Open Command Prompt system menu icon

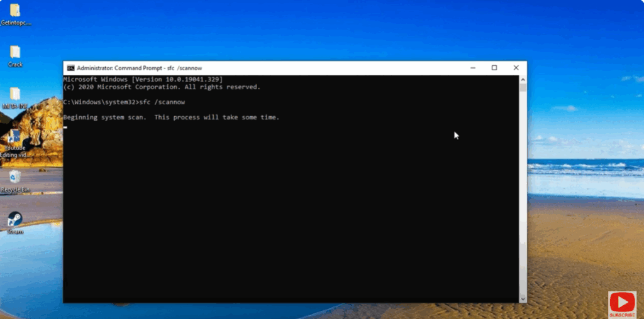coord(71,68)
